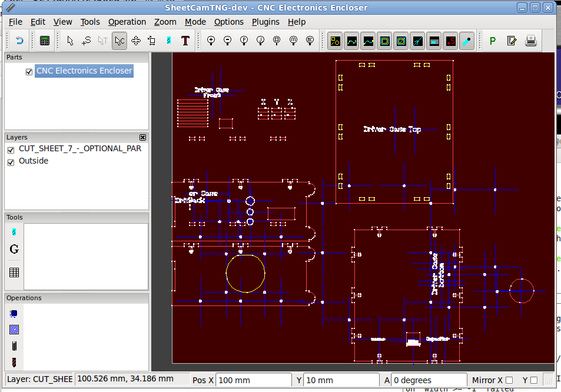Open the File menu
Screen dimensions: 561x392
(15, 22)
